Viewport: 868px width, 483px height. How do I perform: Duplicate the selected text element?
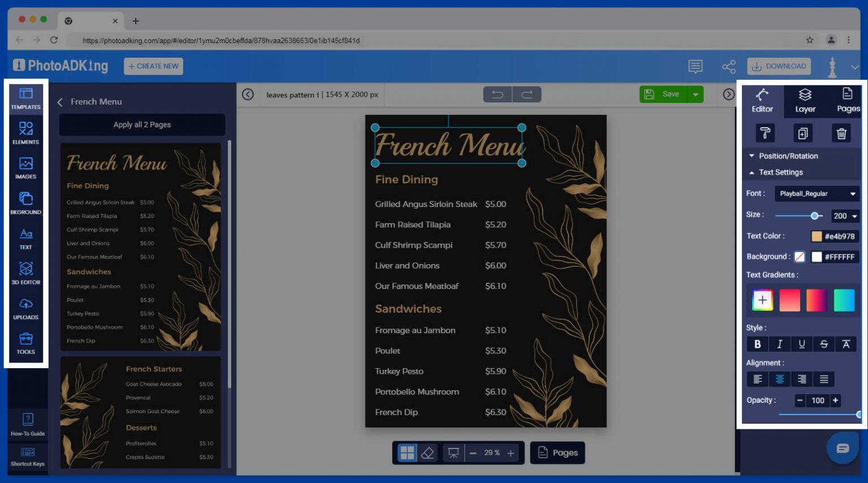(803, 133)
